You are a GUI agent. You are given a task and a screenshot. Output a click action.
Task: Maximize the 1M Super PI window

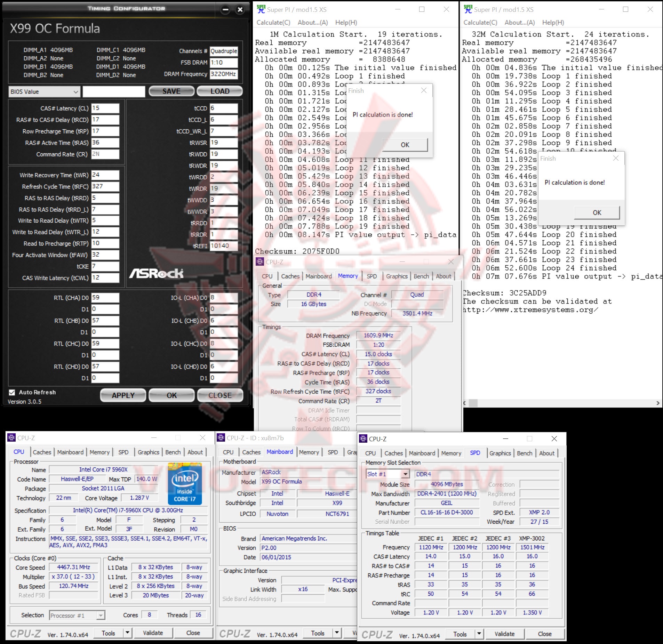point(422,9)
